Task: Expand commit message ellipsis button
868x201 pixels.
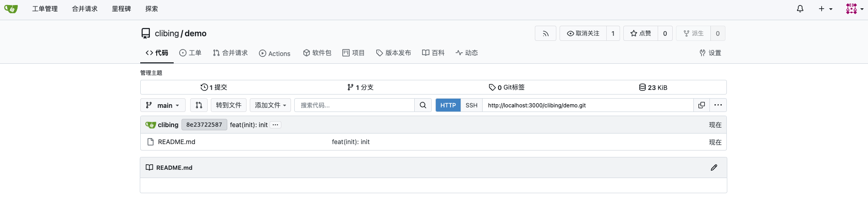Action: pyautogui.click(x=275, y=125)
